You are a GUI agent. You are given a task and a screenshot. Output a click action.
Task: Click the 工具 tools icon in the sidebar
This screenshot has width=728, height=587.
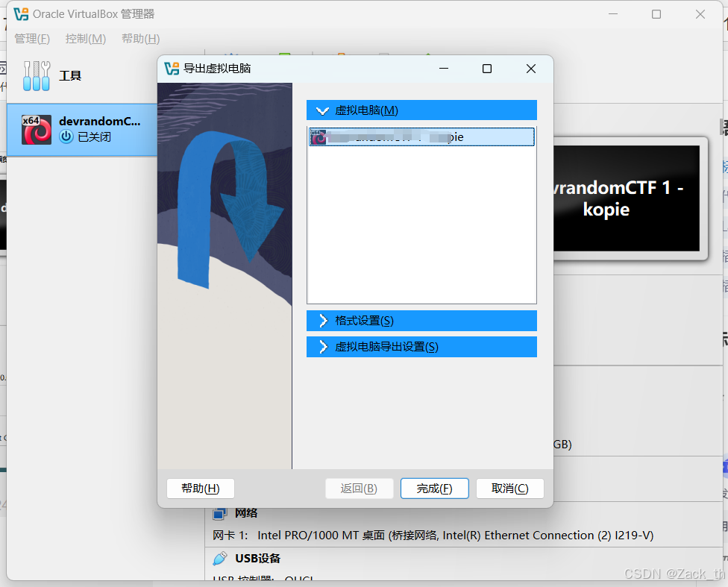tap(37, 75)
